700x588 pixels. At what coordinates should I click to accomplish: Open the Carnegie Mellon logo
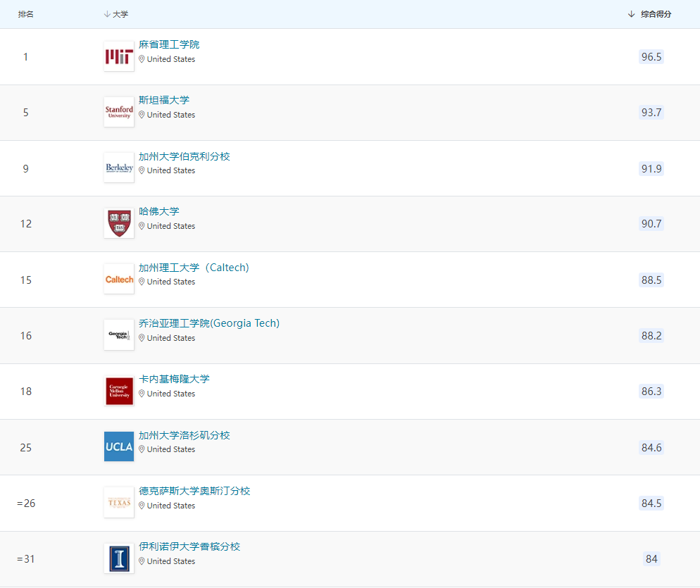point(118,391)
